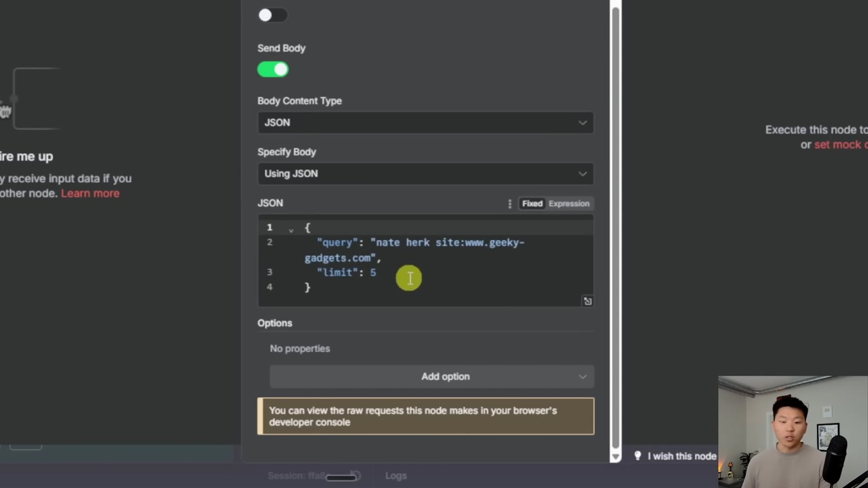Enable the toggle above Send Body
Viewport: 868px width, 488px height.
click(273, 15)
